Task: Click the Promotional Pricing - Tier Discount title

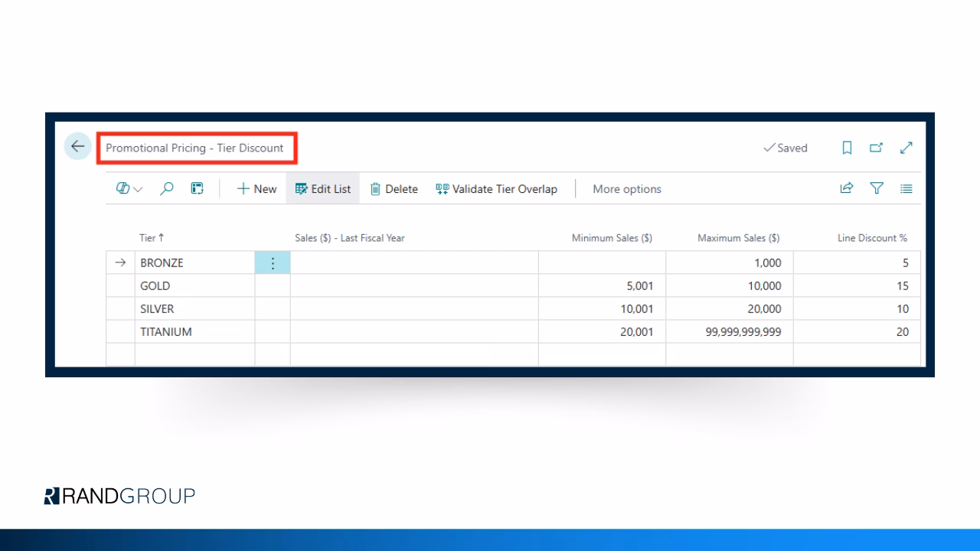Action: [x=194, y=148]
